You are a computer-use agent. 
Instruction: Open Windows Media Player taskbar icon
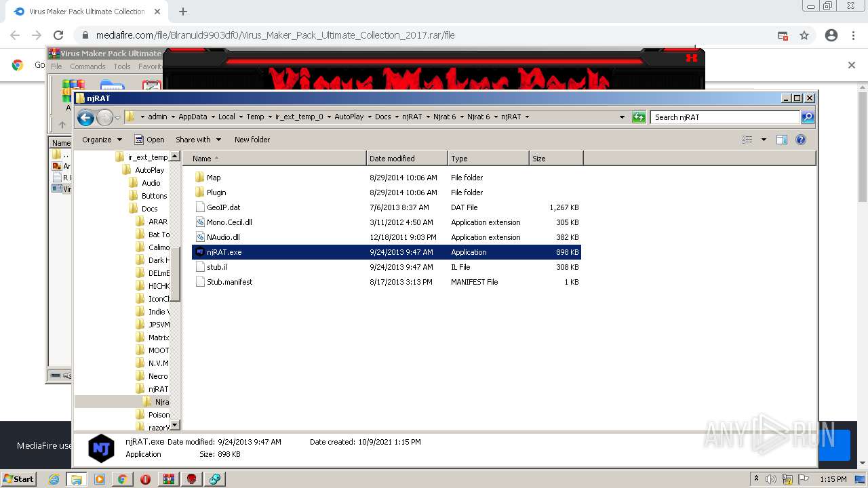click(x=100, y=479)
